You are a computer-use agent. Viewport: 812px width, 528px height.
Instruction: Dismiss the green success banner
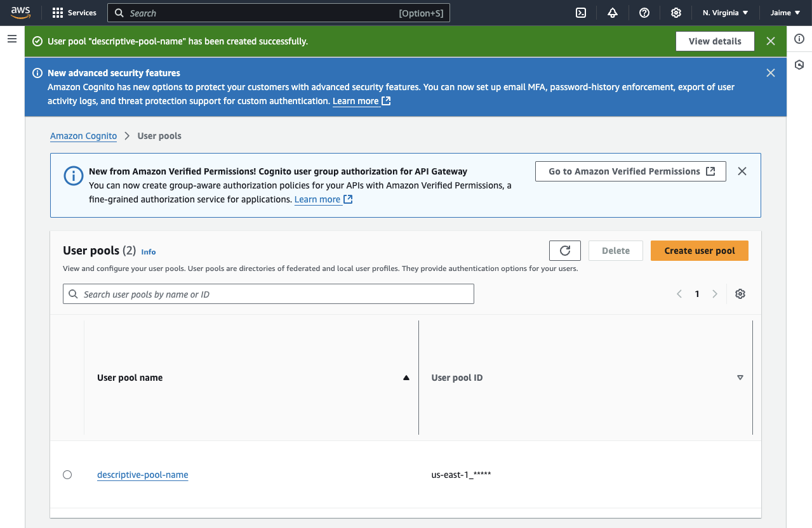point(771,41)
